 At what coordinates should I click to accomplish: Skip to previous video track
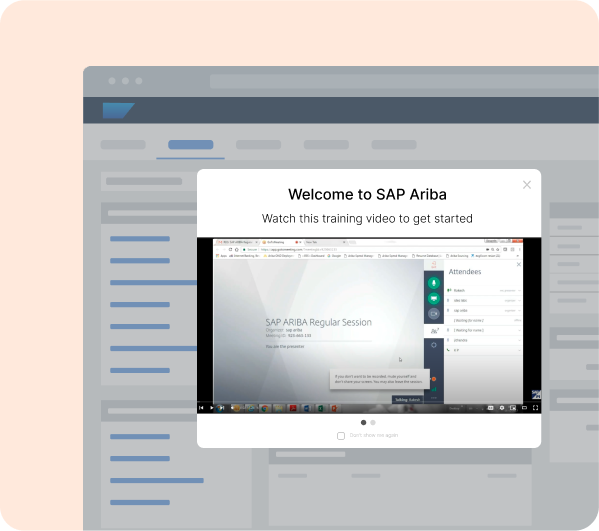(201, 408)
